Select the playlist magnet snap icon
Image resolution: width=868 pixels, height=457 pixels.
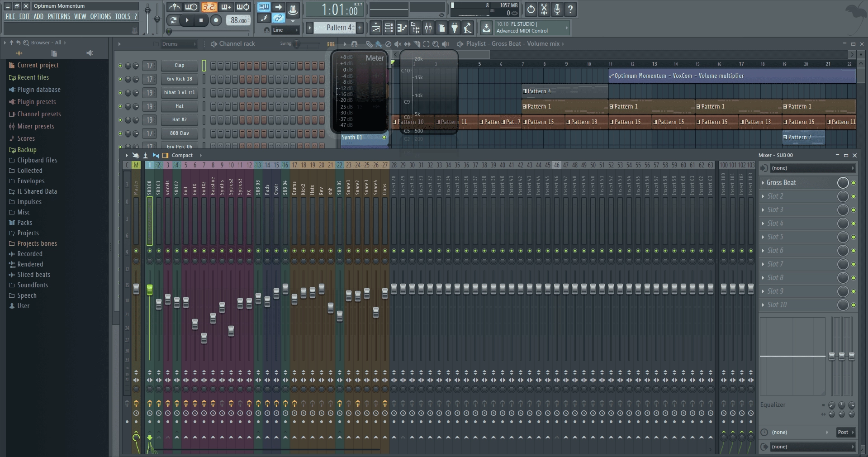click(x=354, y=44)
